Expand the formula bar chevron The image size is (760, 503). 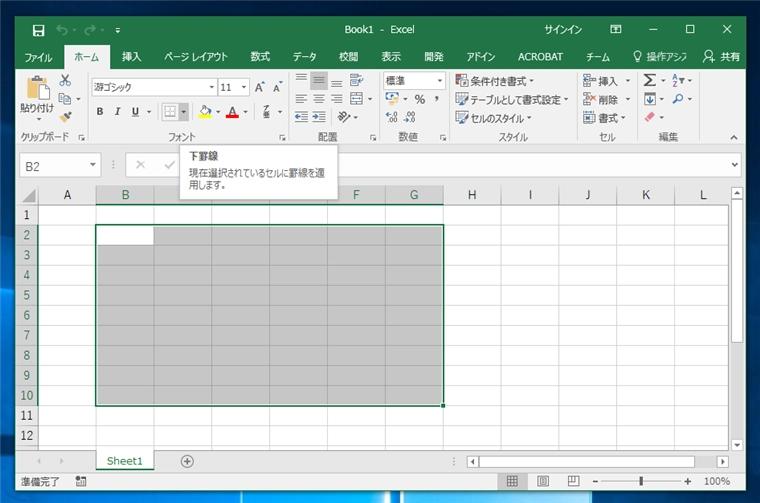[734, 165]
